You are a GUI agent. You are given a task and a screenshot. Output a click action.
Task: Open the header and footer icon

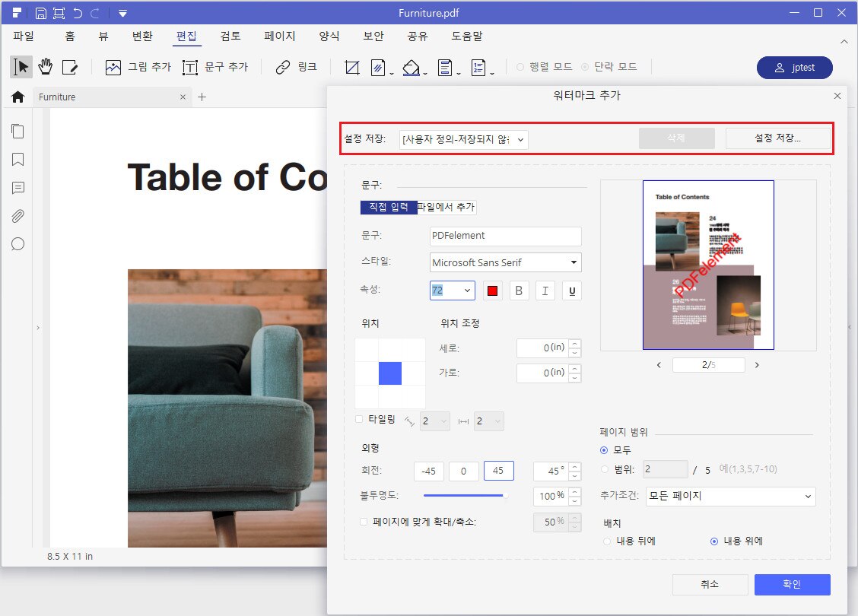(x=445, y=67)
